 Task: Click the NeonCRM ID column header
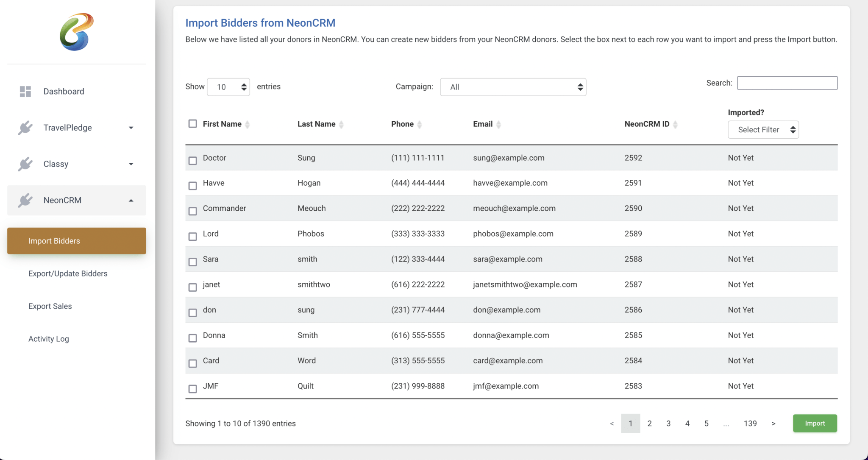[647, 124]
